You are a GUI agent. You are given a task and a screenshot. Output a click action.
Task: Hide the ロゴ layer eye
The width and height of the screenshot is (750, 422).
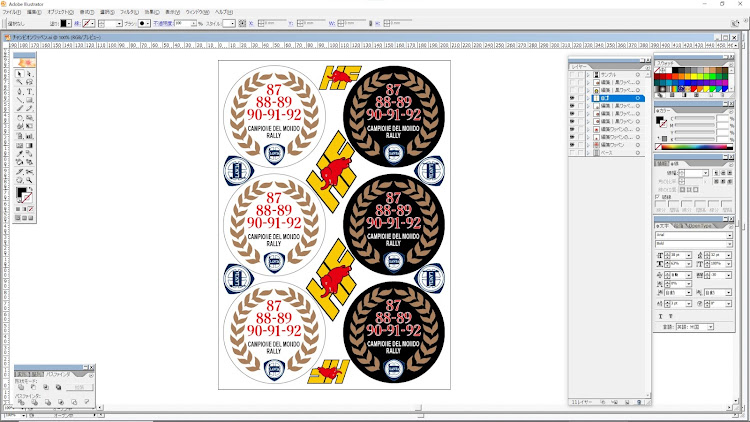(572, 98)
